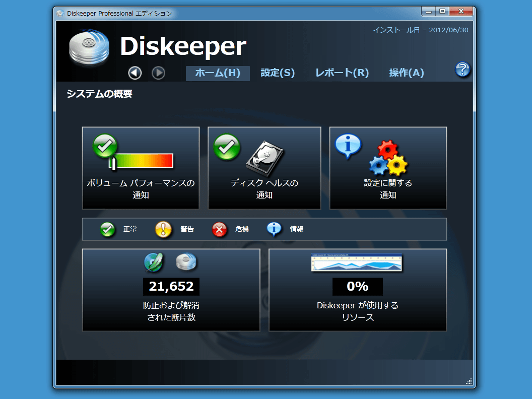Maximize the Diskeeper window
Viewport: 532px width, 399px height.
pos(442,12)
